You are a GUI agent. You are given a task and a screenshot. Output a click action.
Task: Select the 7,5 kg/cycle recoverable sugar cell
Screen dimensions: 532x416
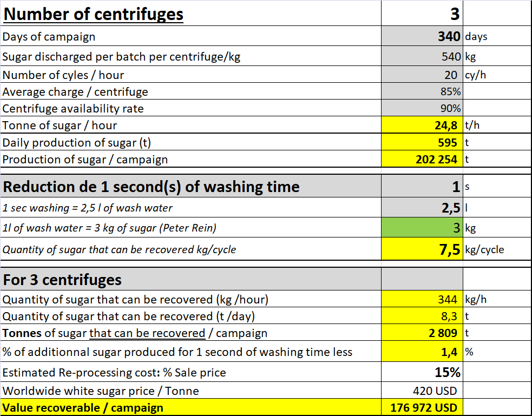click(422, 249)
